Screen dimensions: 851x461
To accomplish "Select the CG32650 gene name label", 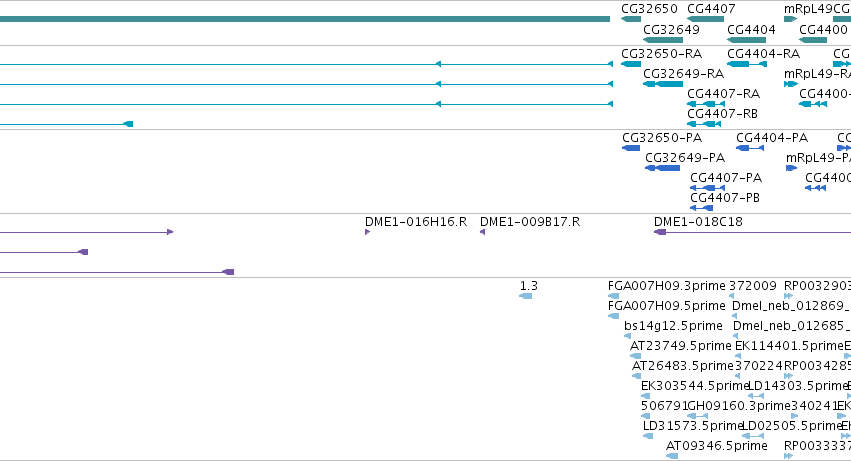I will (x=649, y=9).
